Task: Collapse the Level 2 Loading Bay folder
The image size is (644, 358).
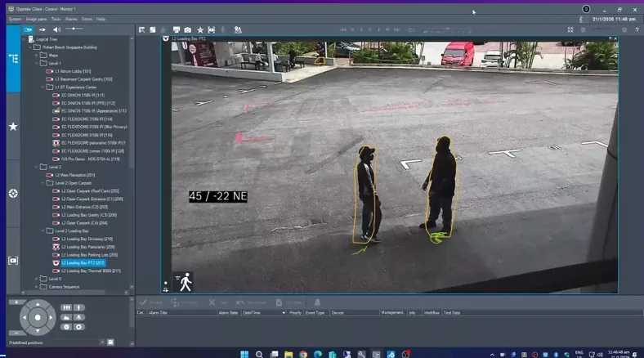Action: pyautogui.click(x=42, y=230)
